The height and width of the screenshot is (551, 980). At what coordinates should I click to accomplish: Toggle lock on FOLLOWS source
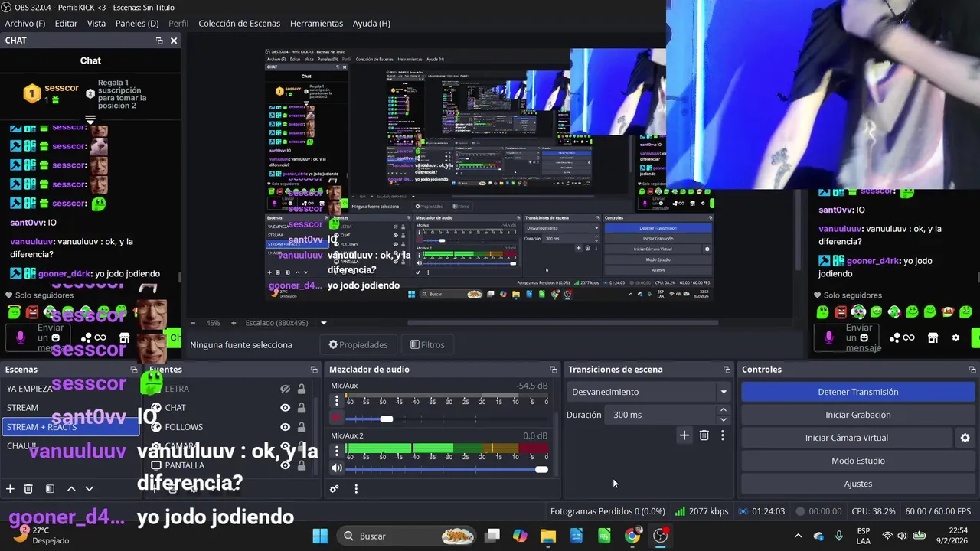click(x=302, y=427)
